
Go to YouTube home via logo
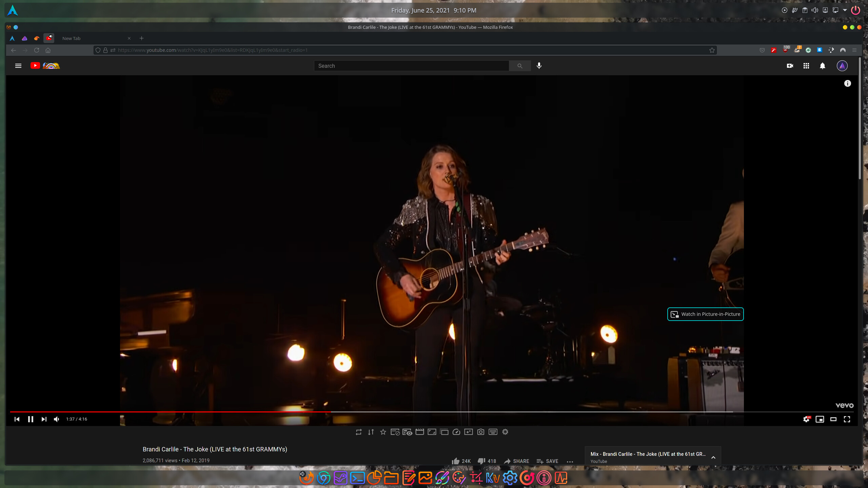tap(45, 66)
